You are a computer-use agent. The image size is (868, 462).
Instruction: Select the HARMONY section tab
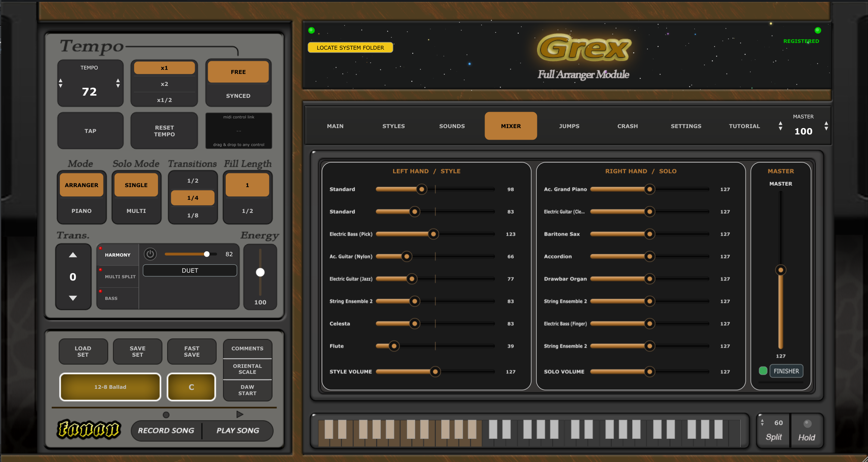(118, 255)
